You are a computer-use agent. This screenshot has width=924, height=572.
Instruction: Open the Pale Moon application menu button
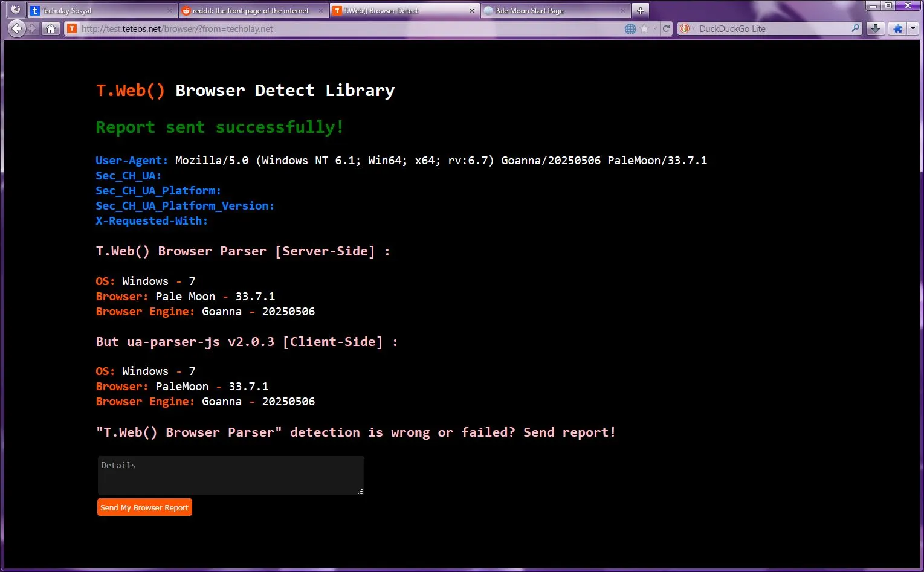coord(16,10)
